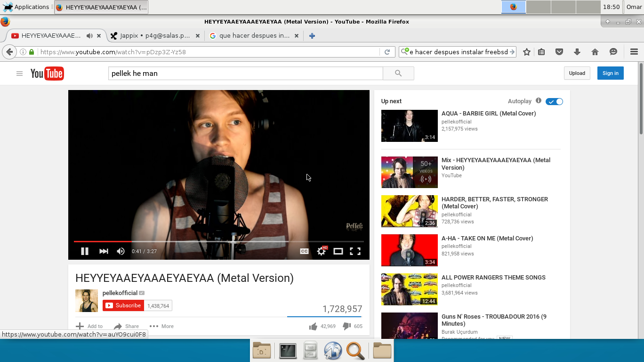Open YouTube guide hamburger menu
Viewport: 644px width, 362px height.
[x=19, y=74]
